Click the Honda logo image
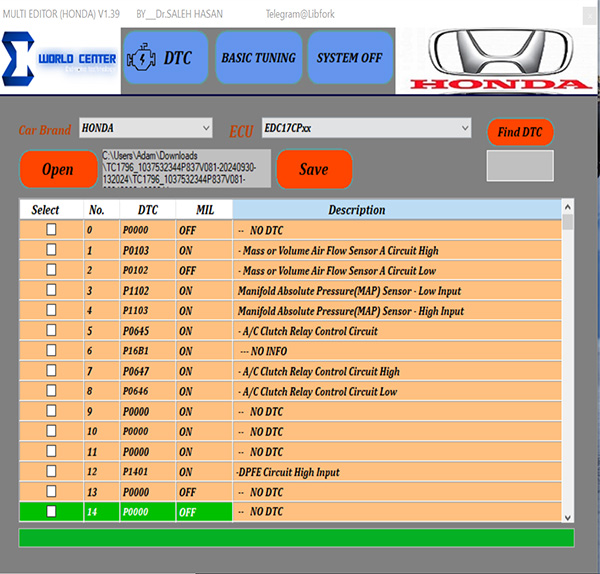This screenshot has height=574, width=600. click(501, 59)
